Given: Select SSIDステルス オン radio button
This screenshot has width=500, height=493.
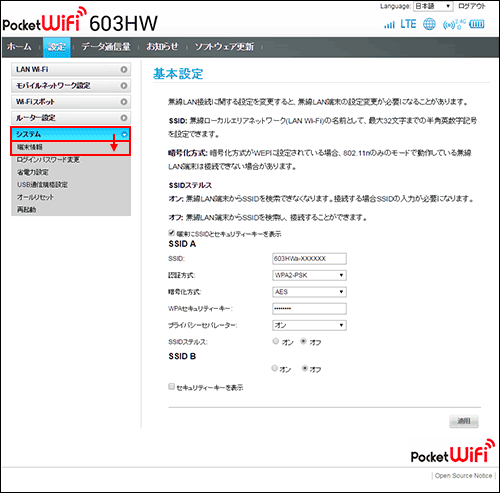Looking at the screenshot, I should pos(276,341).
